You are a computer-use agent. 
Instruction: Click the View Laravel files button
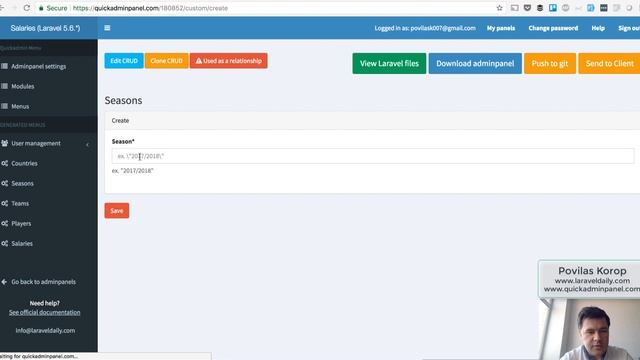(x=389, y=63)
